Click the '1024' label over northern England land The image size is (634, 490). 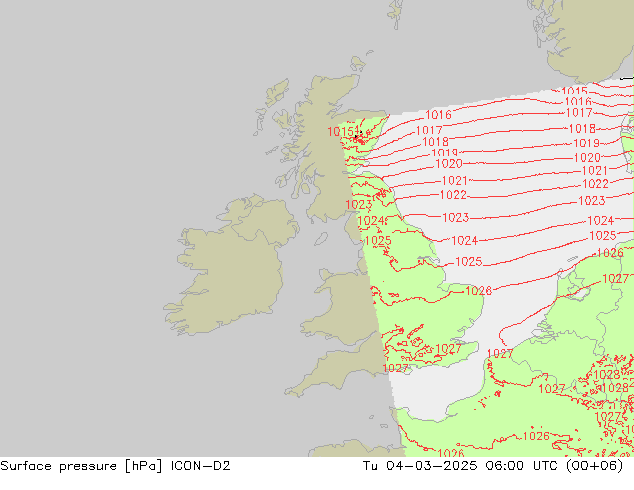click(371, 221)
